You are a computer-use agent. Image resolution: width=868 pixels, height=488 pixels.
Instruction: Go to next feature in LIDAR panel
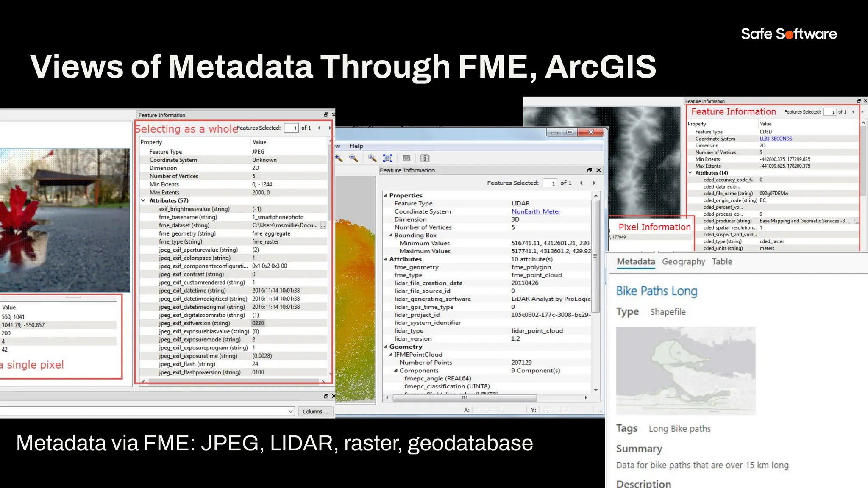[594, 183]
